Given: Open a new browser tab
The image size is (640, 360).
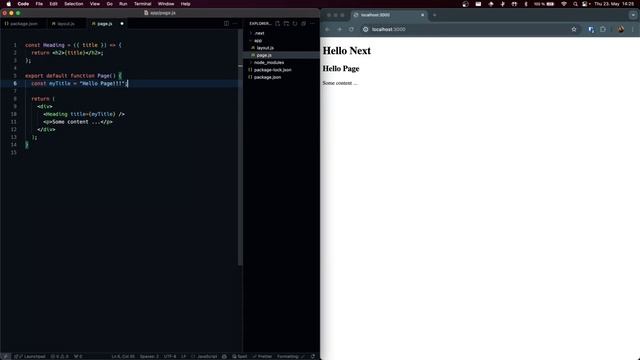Looking at the screenshot, I should 434,15.
